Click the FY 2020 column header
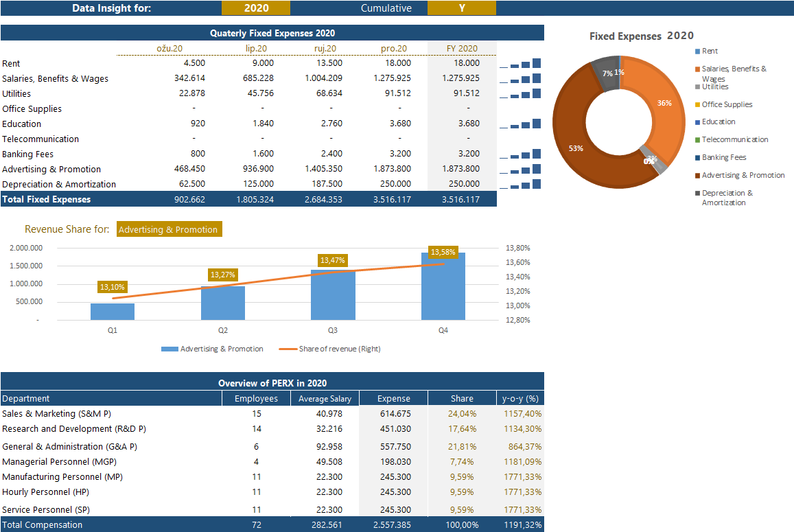This screenshot has height=532, width=794. (462, 49)
